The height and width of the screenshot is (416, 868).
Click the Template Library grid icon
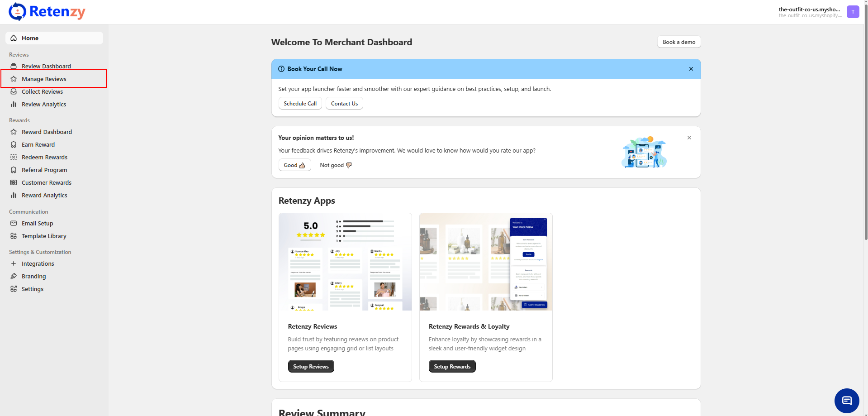[14, 236]
